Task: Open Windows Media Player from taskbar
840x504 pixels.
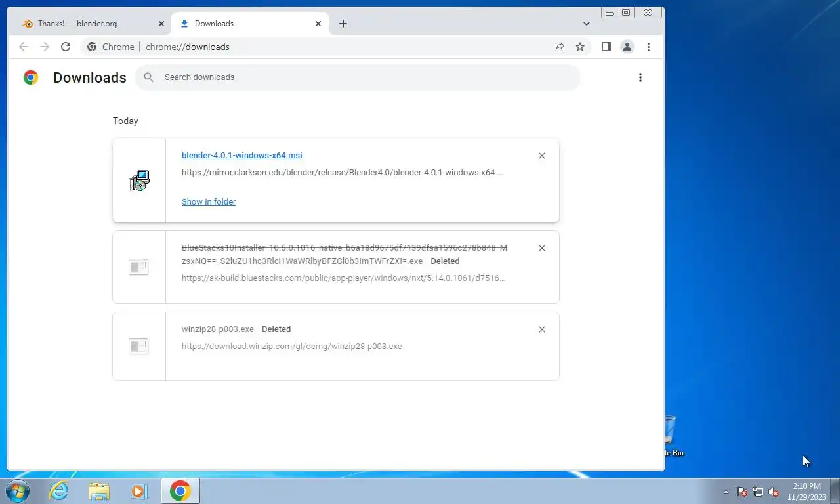Action: click(x=138, y=491)
